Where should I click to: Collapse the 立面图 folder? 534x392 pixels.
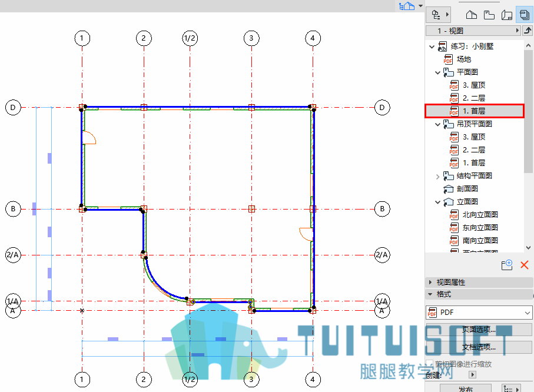pyautogui.click(x=437, y=202)
